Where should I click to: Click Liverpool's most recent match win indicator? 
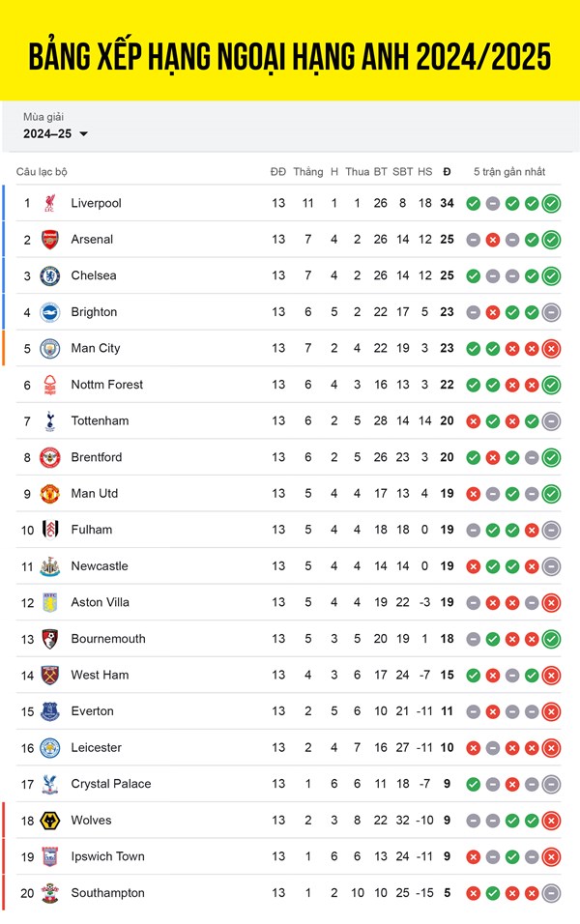point(551,204)
